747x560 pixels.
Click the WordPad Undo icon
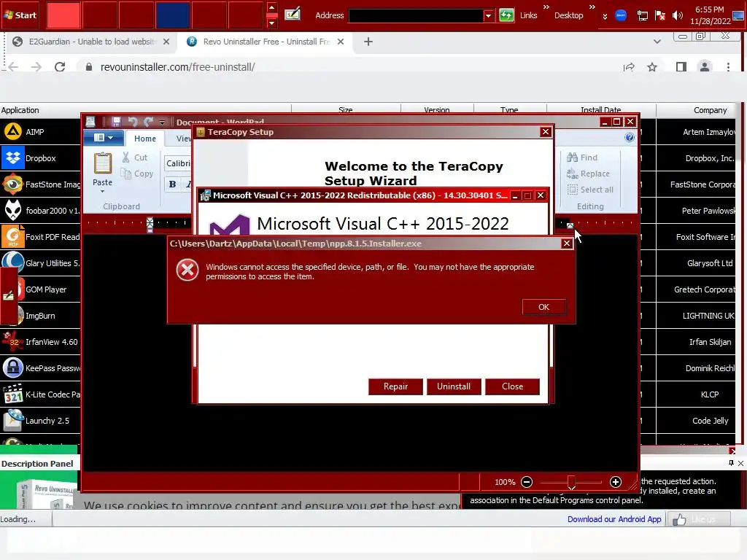click(133, 122)
